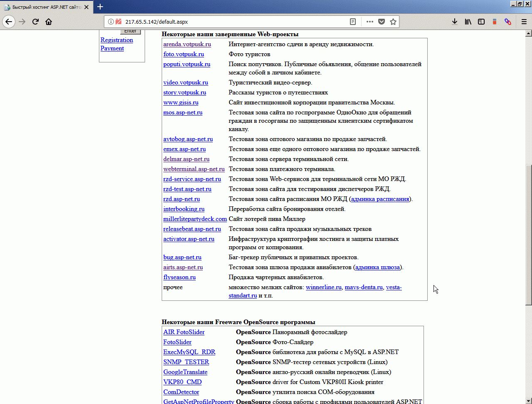Visit the flyseason.ru link

tap(180, 277)
